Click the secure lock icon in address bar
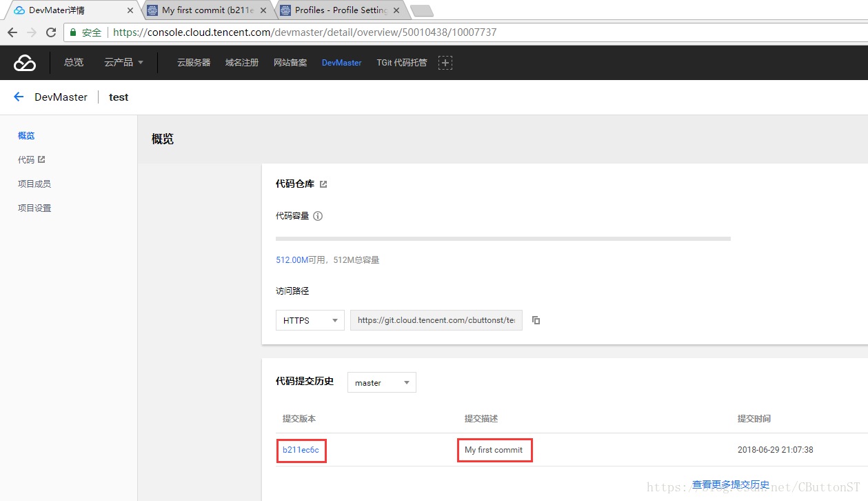 click(x=73, y=32)
